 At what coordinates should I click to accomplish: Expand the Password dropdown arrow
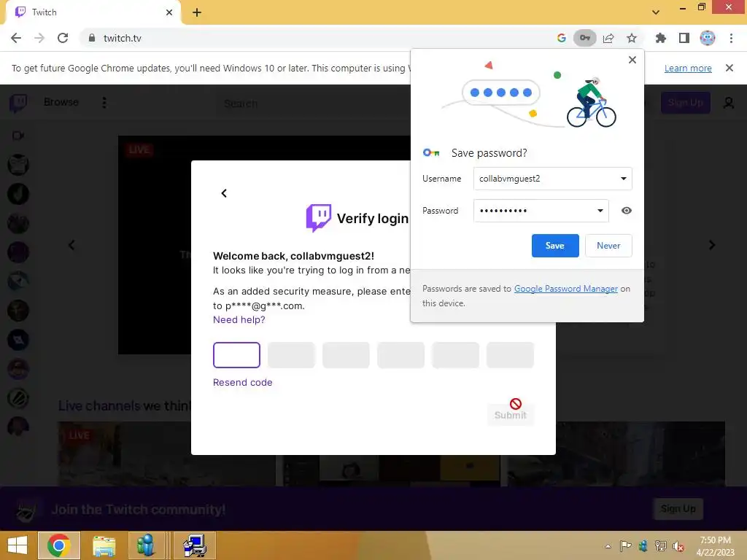click(600, 211)
